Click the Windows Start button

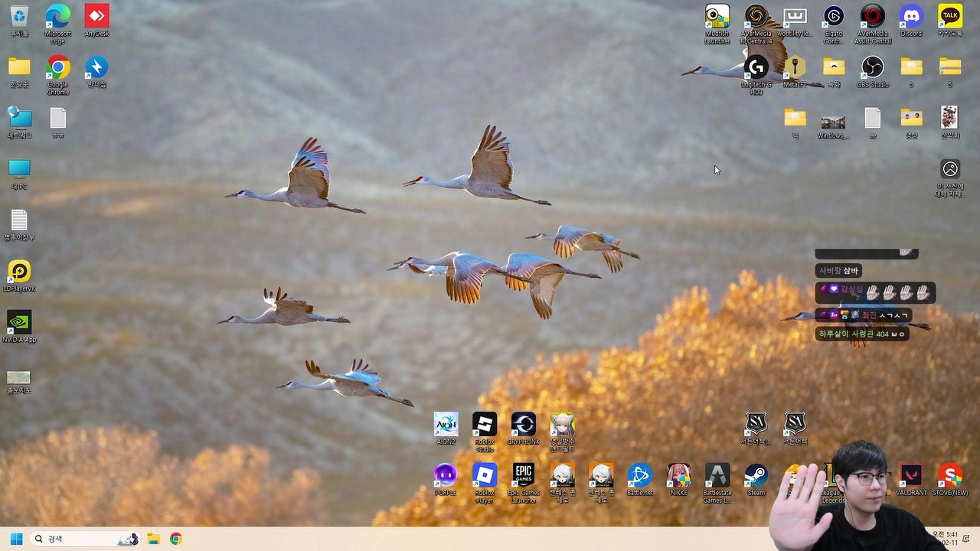click(16, 539)
